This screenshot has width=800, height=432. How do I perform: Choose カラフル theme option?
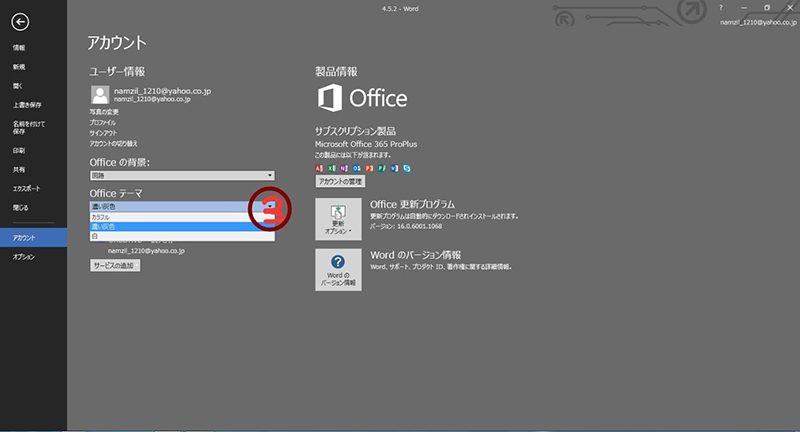[182, 217]
